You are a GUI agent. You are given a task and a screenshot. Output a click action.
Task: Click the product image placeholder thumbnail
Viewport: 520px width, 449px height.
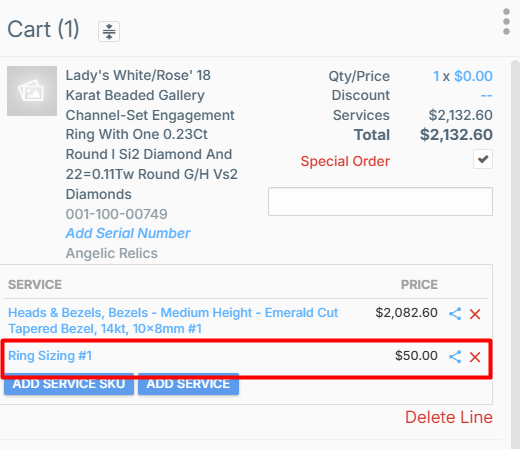(32, 91)
